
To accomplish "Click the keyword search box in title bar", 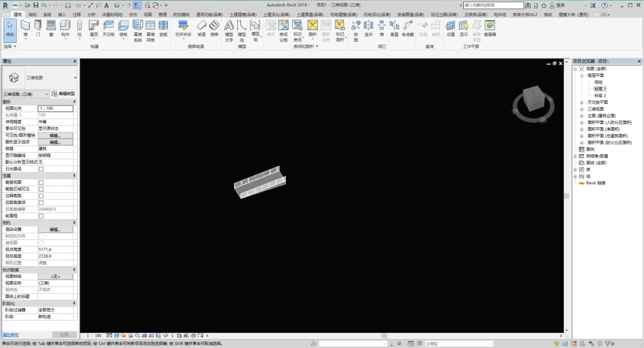I will pos(493,5).
